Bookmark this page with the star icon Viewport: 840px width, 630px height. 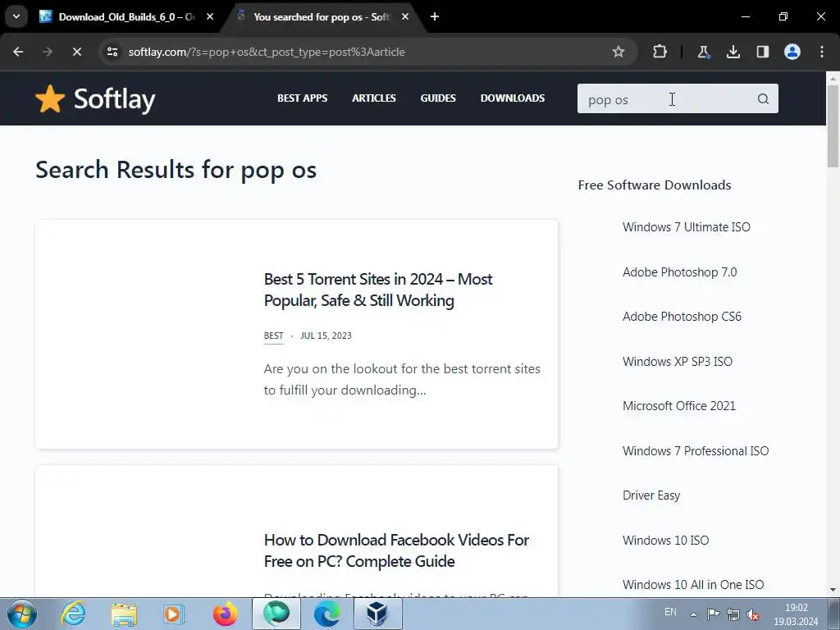pyautogui.click(x=619, y=52)
